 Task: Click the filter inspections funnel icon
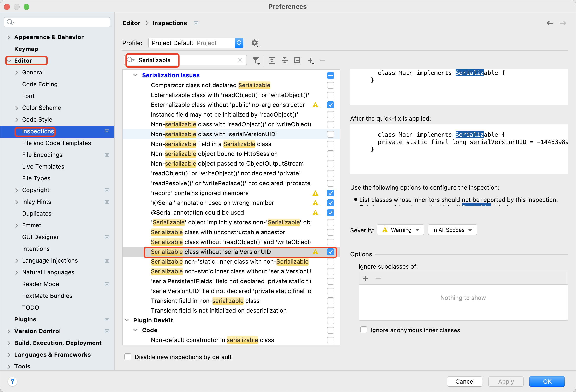click(x=256, y=60)
